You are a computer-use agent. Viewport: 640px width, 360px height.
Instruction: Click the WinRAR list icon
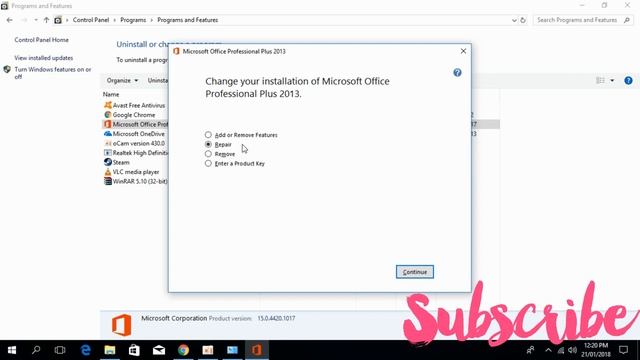(108, 181)
